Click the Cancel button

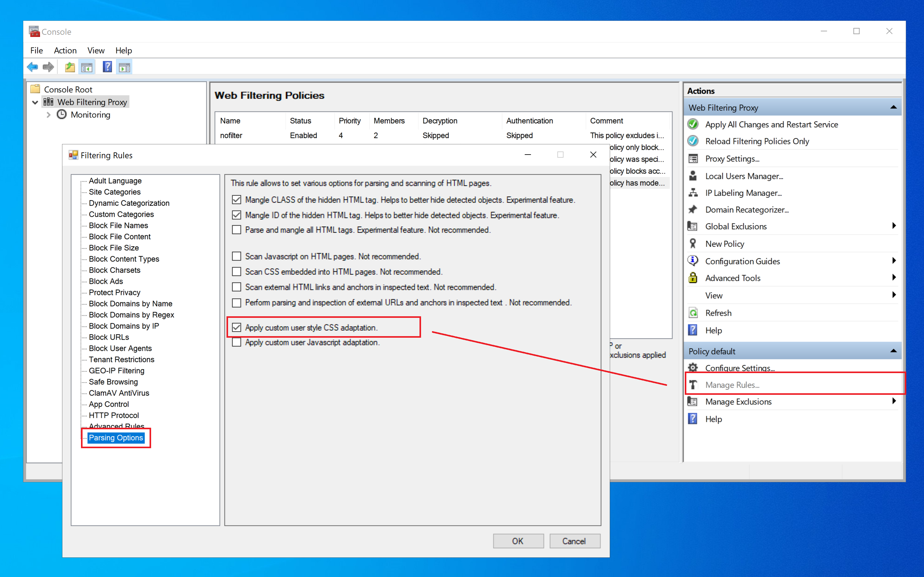575,541
